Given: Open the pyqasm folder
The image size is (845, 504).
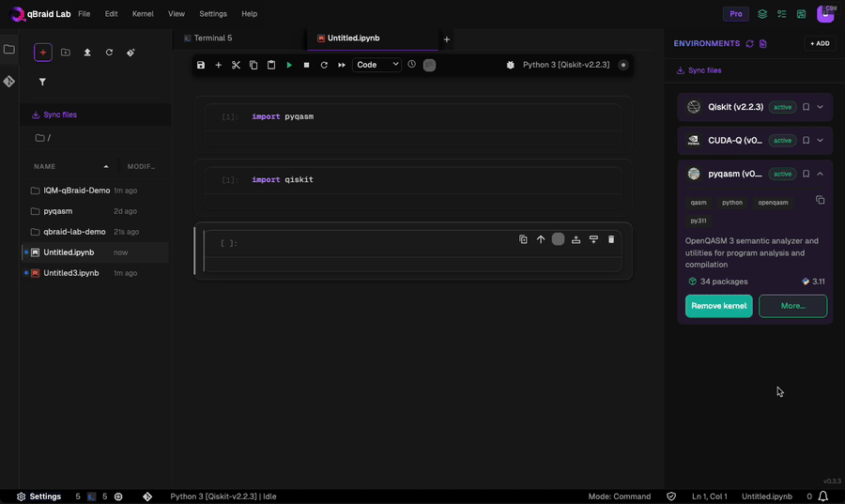Looking at the screenshot, I should coord(95,211).
